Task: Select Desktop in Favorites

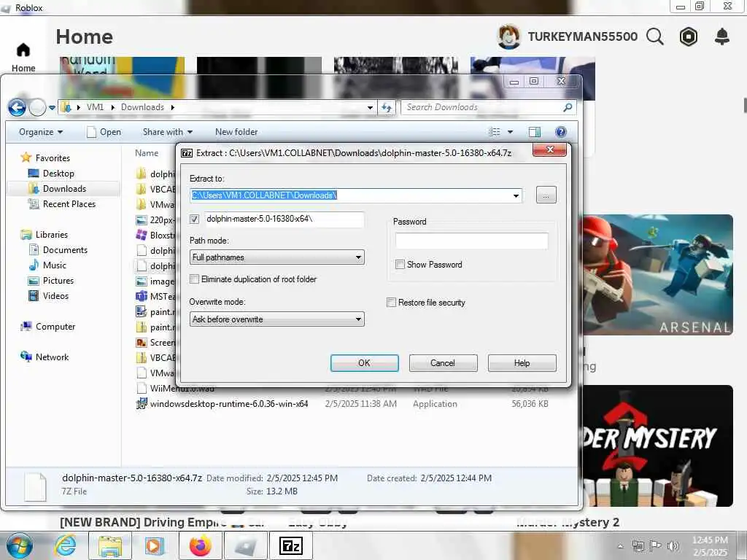Action: pyautogui.click(x=58, y=174)
